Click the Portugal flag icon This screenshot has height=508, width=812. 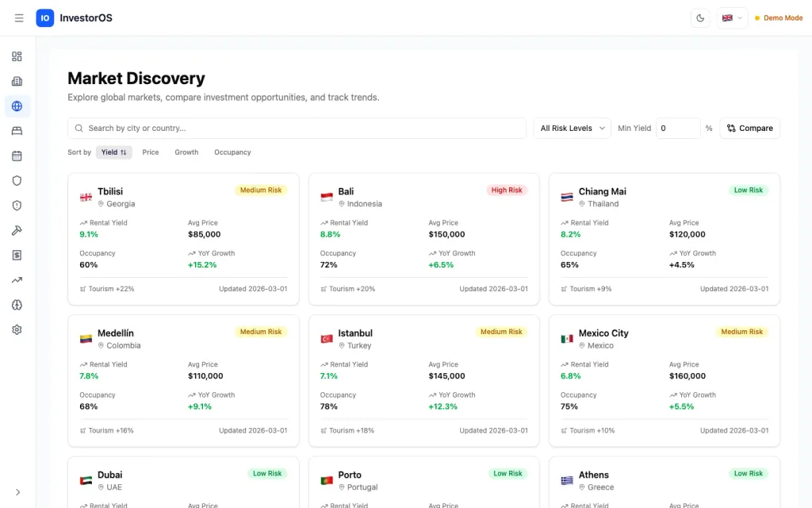[x=327, y=480]
